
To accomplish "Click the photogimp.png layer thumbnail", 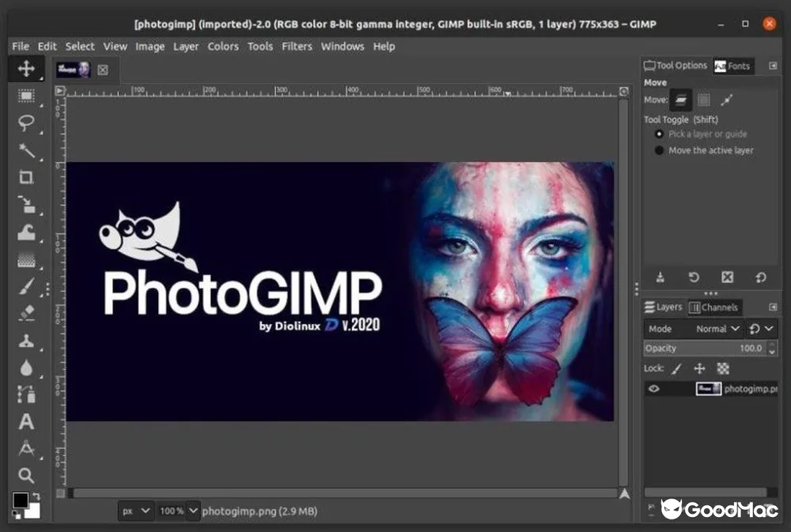I will tap(708, 388).
